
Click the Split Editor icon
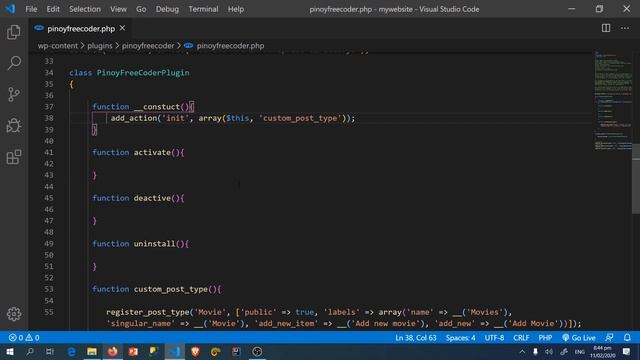pyautogui.click(x=606, y=28)
